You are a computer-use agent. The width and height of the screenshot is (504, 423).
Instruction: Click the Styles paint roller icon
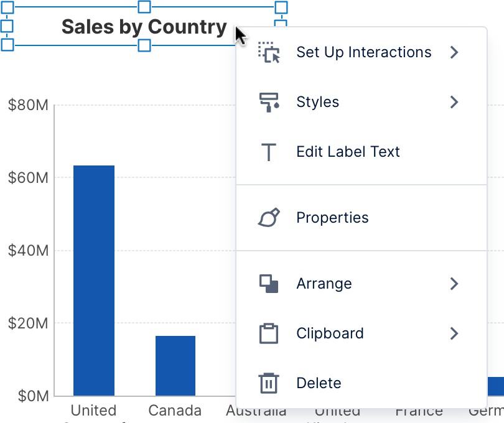268,101
